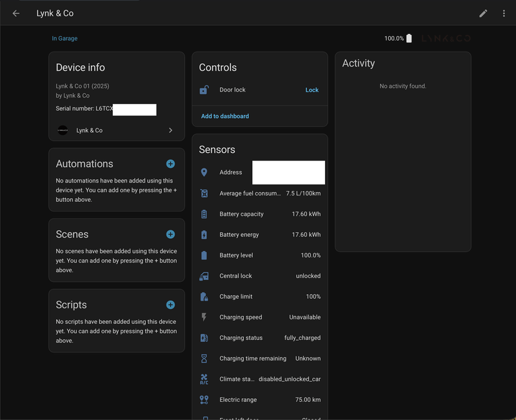The image size is (516, 420).
Task: Open the three-dot overflow menu
Action: click(504, 14)
